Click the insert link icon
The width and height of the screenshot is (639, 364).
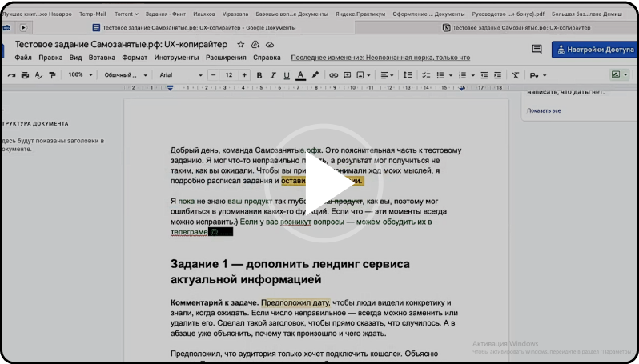tap(333, 75)
